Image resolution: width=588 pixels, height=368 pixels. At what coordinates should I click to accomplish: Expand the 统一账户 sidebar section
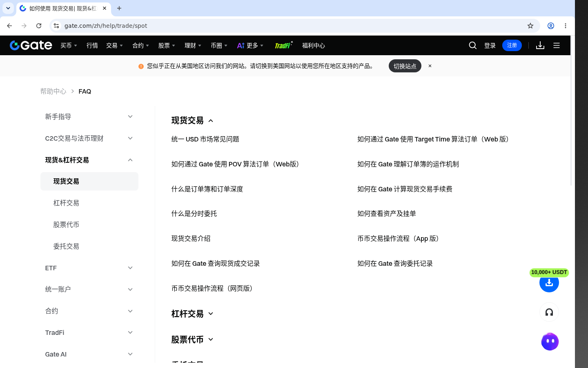89,289
